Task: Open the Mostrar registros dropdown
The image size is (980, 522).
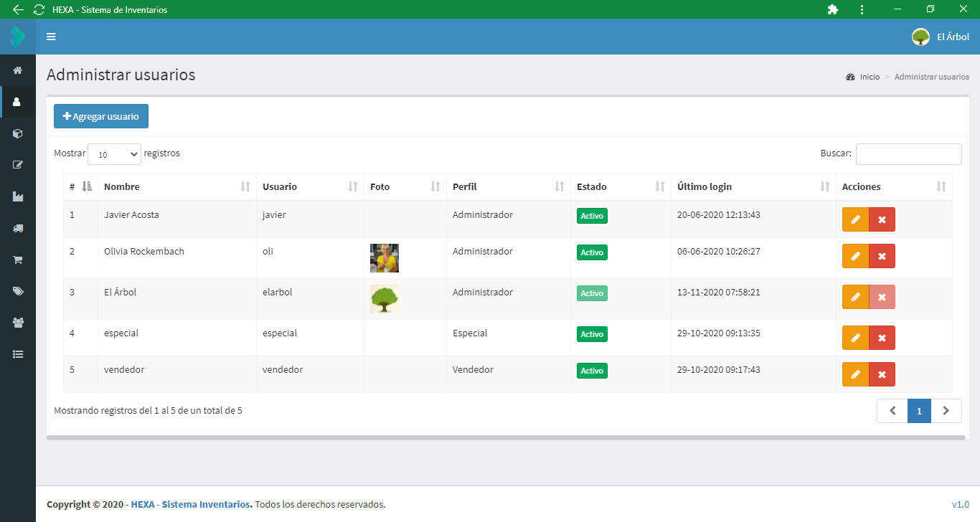Action: 114,154
